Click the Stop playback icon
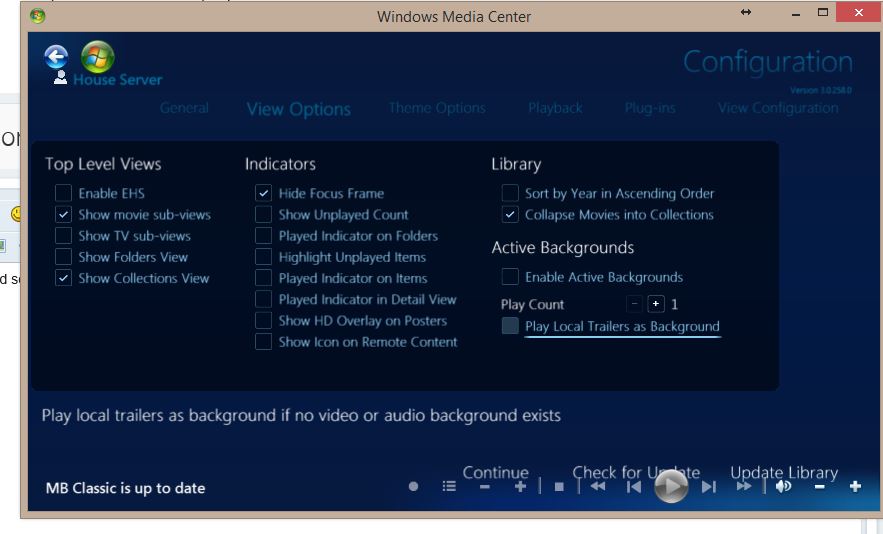This screenshot has height=534, width=883. (x=559, y=487)
